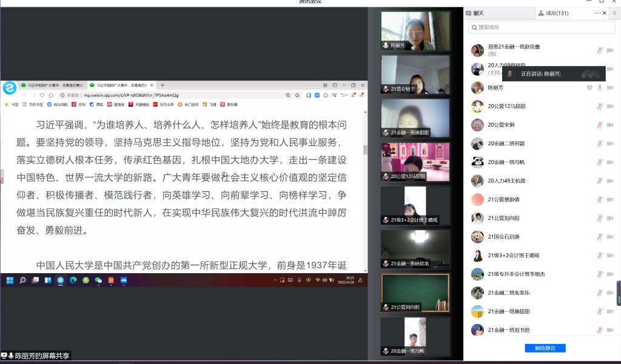
Task: Select 陈丽芳's video thumbnail
Action: click(415, 30)
